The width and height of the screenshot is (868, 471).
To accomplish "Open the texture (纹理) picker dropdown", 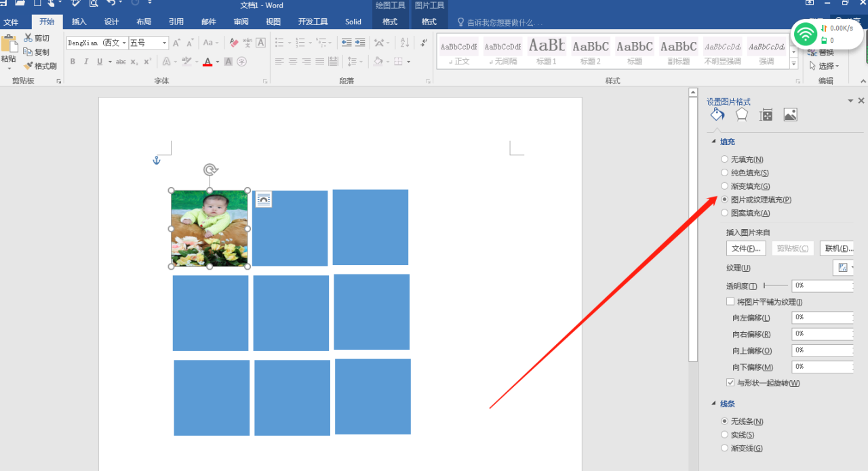I will (844, 268).
